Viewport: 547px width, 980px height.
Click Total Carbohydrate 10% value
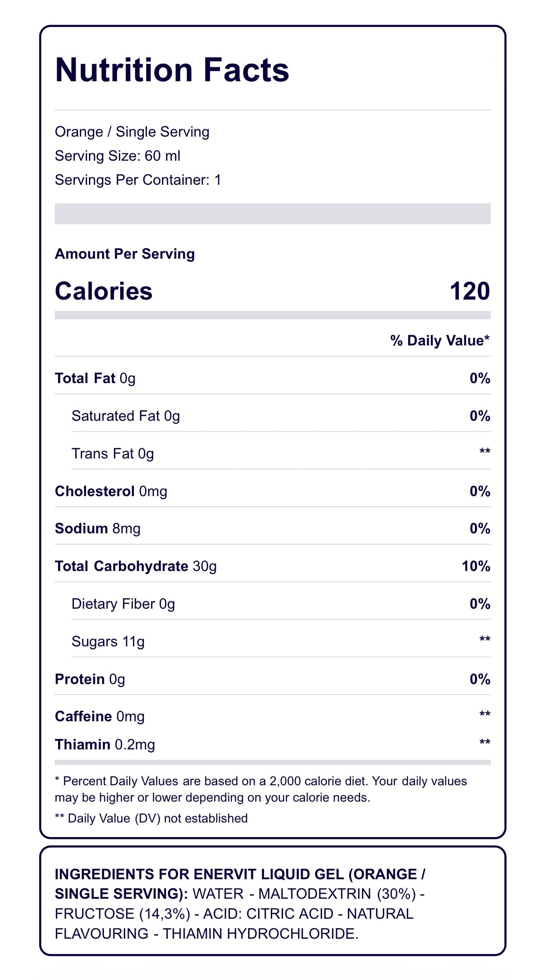[476, 566]
